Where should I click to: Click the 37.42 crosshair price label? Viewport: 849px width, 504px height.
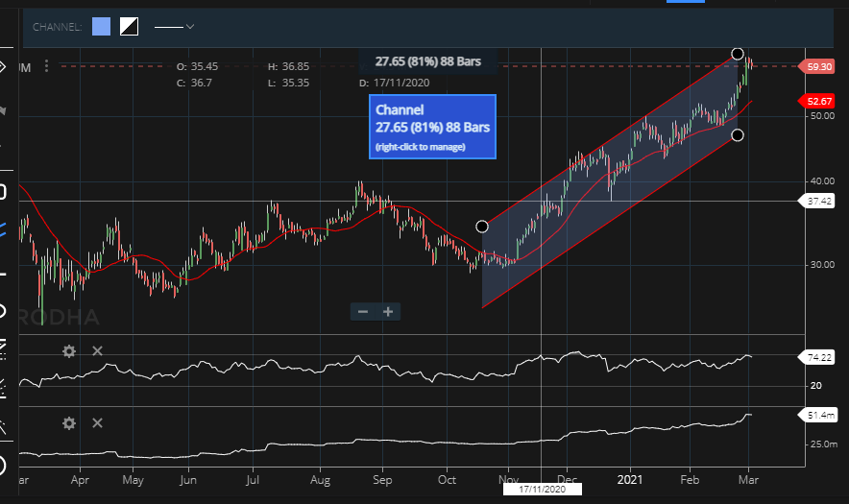[817, 201]
